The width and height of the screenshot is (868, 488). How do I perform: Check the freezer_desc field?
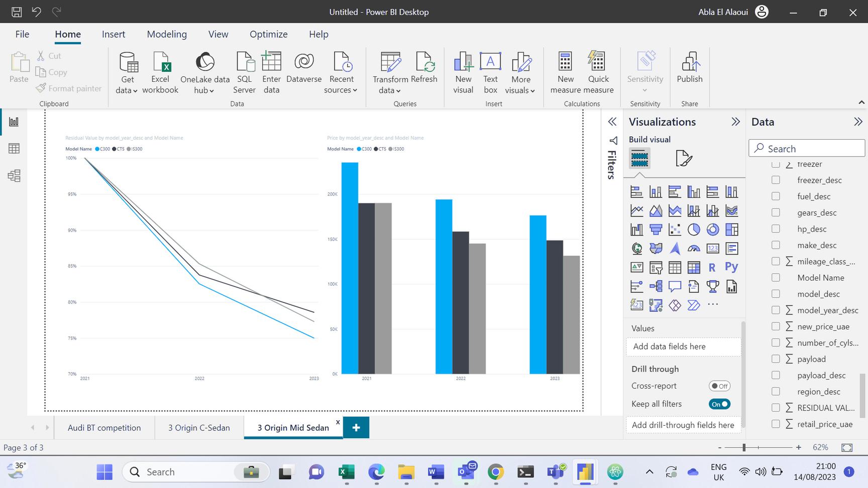coord(776,180)
